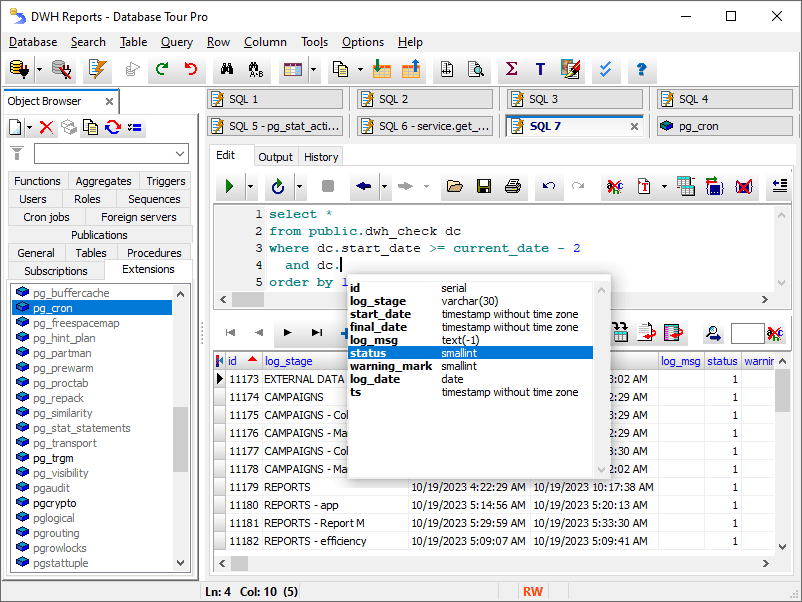Open the Execute button dropdown arrow

(x=250, y=186)
